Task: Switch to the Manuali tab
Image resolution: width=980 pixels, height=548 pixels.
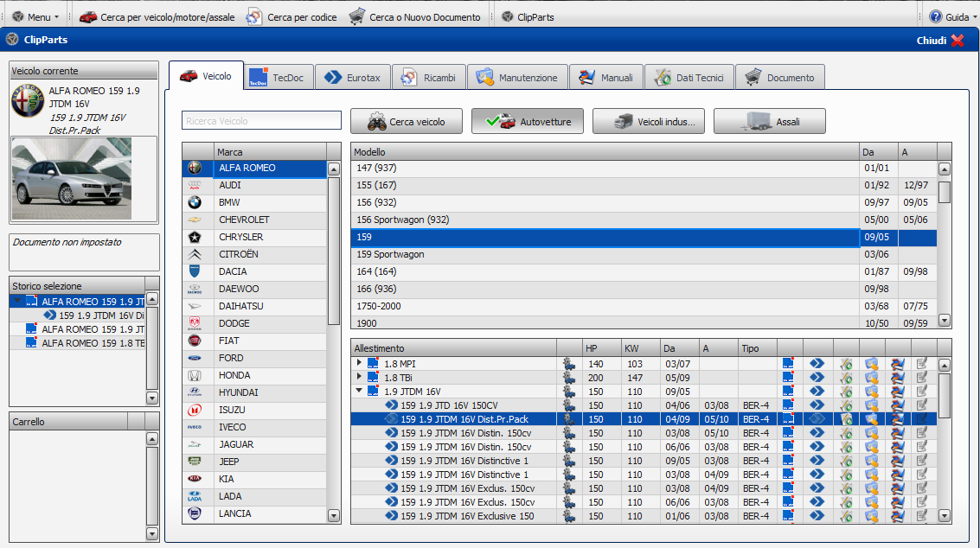Action: coord(605,78)
